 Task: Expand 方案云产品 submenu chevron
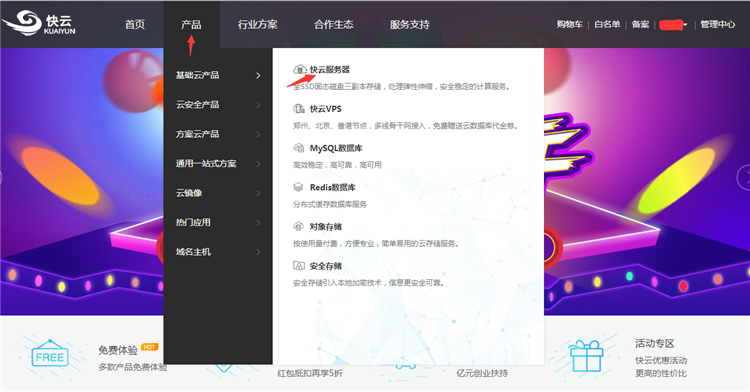pos(258,134)
